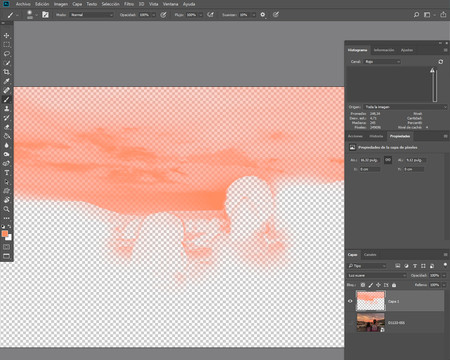
Task: Expand the layer Opacidad dropdown arrow
Action: [x=444, y=276]
